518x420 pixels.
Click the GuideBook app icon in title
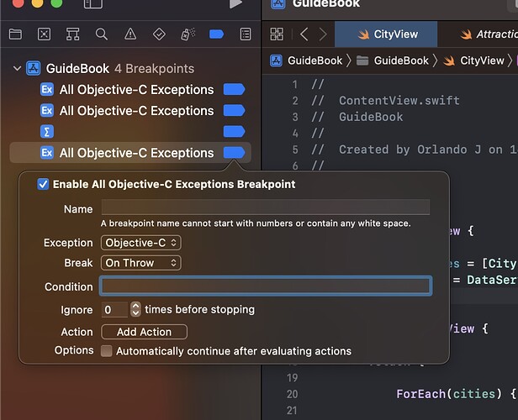[277, 4]
